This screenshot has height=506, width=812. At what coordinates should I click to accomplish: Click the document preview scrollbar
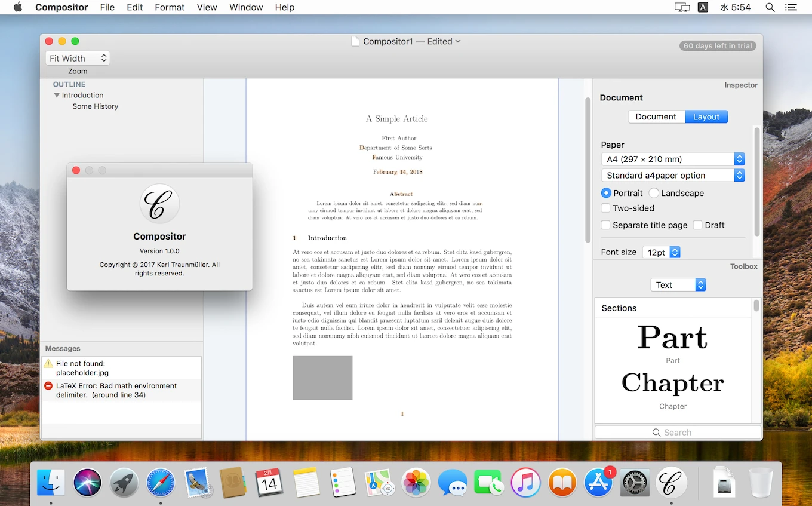588,169
